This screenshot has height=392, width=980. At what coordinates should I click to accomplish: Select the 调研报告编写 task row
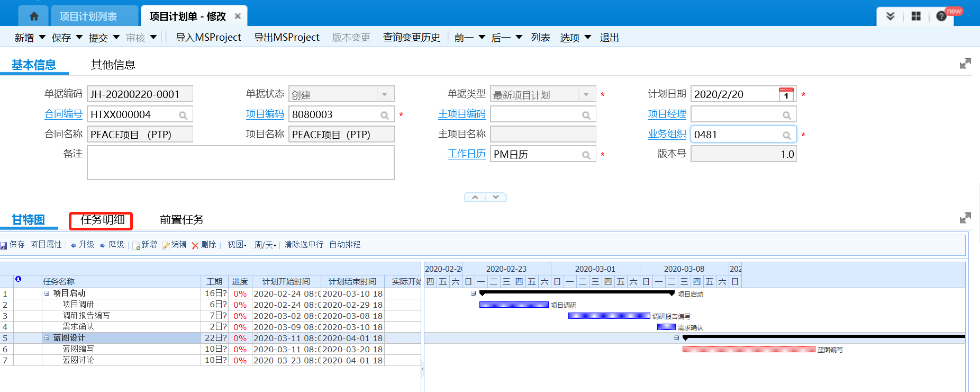(x=211, y=316)
